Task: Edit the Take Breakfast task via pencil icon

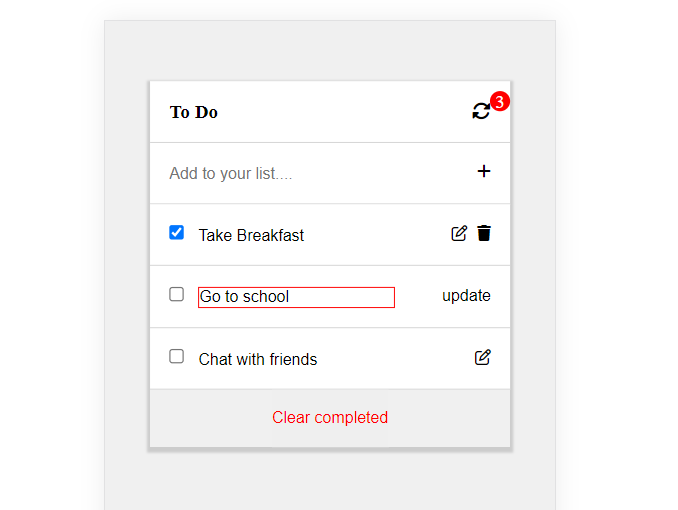Action: pyautogui.click(x=459, y=233)
